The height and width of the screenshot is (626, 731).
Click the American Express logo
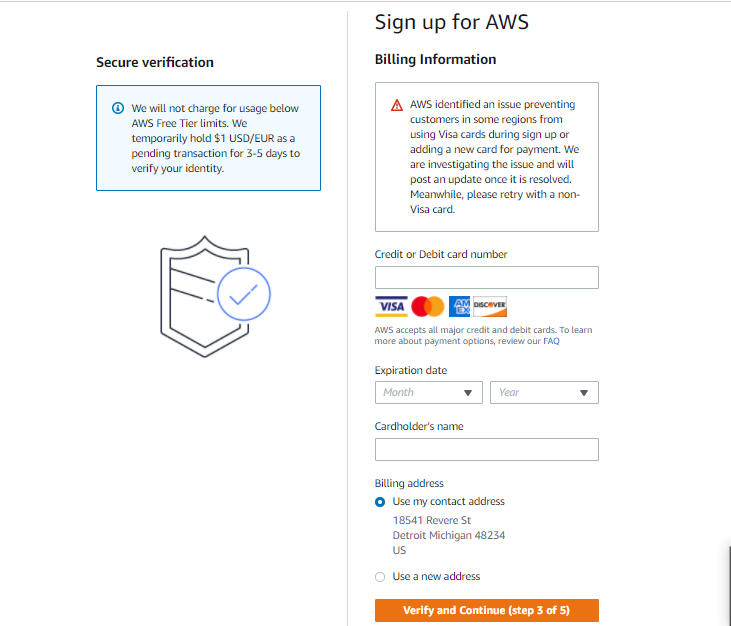[x=459, y=306]
